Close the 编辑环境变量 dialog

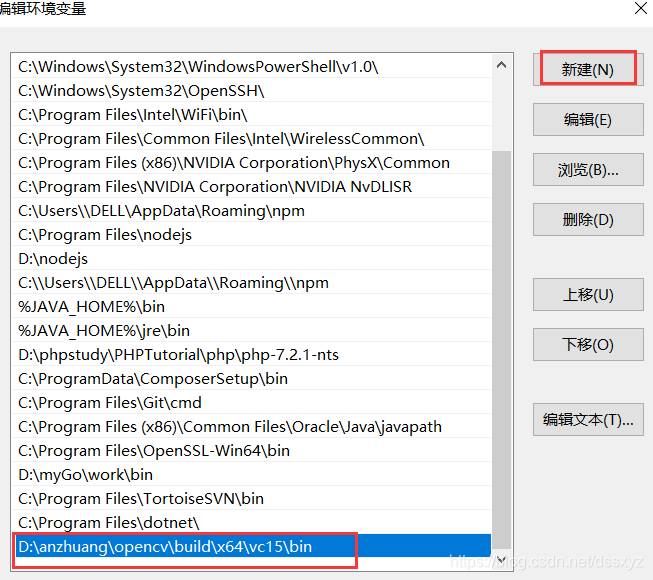pyautogui.click(x=641, y=8)
